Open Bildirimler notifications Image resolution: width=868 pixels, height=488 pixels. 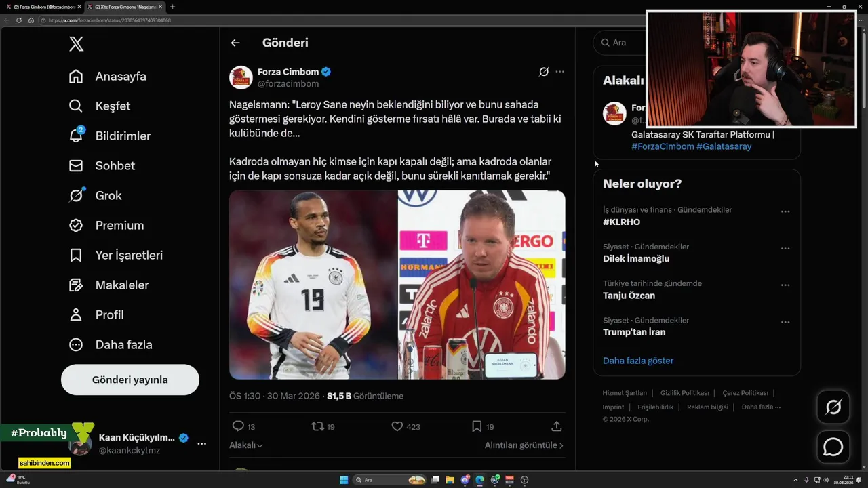click(110, 136)
